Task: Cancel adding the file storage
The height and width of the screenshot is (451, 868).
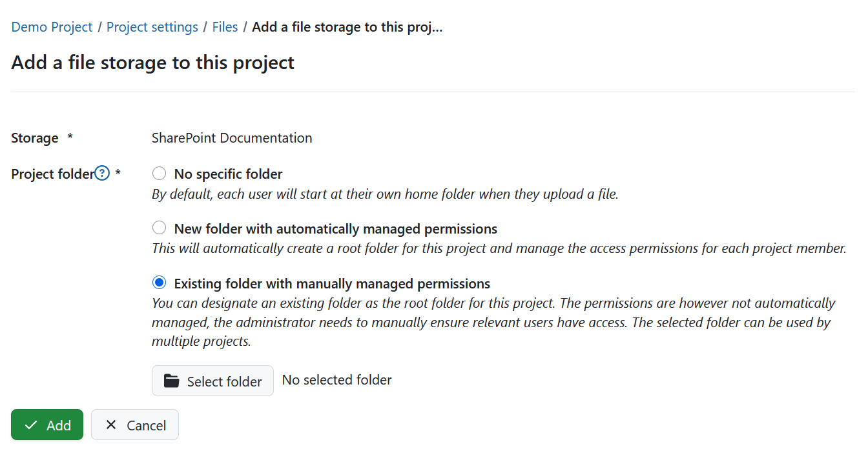Action: pyautogui.click(x=134, y=425)
